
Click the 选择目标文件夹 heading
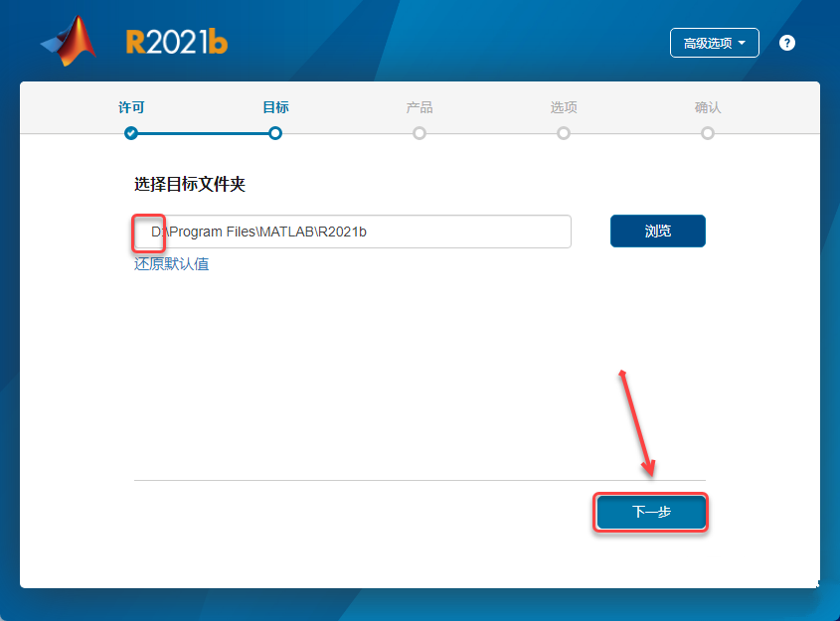(190, 184)
